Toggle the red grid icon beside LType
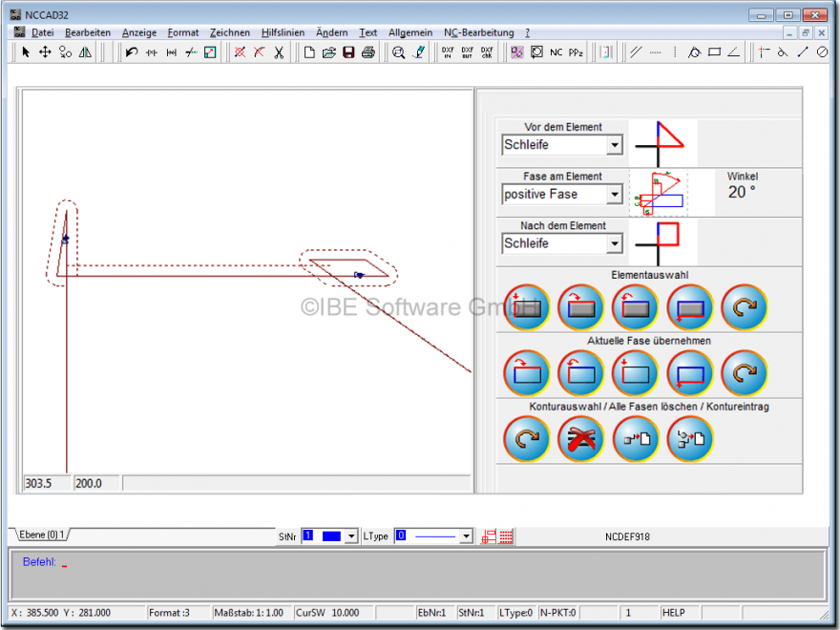Image resolution: width=840 pixels, height=630 pixels. 506,536
